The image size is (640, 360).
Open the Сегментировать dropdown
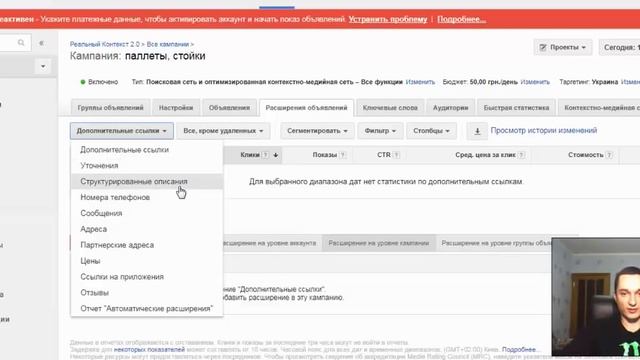pos(317,131)
